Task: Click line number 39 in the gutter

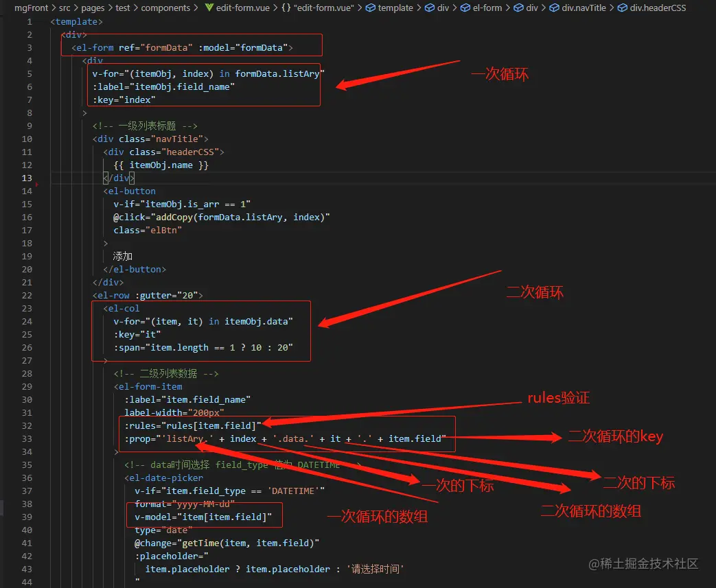Action: point(27,517)
